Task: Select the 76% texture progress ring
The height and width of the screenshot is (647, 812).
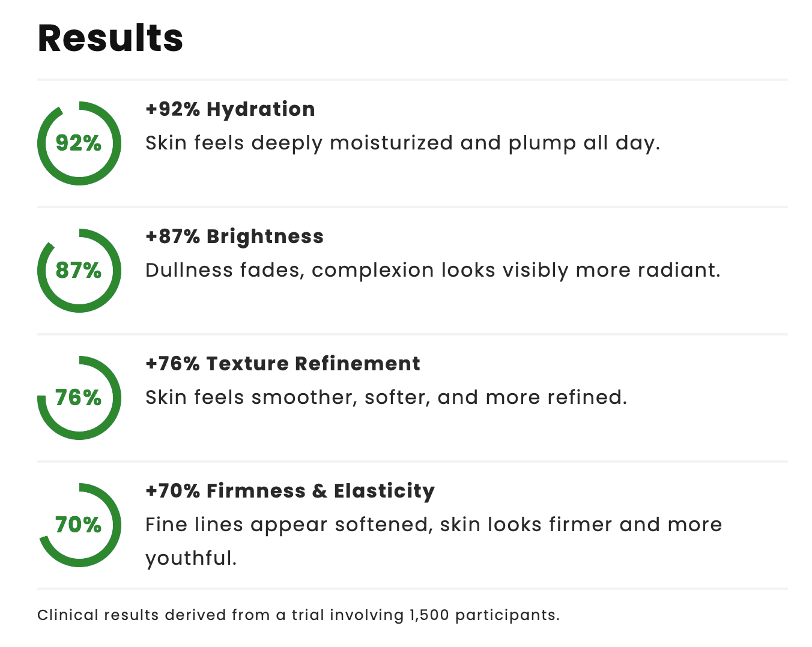Action: coord(79,398)
